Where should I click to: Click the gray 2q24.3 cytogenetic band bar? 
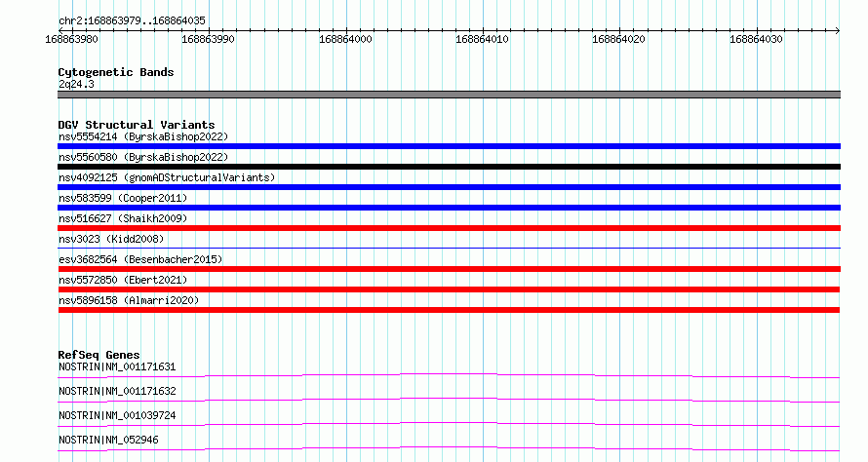pos(449,95)
